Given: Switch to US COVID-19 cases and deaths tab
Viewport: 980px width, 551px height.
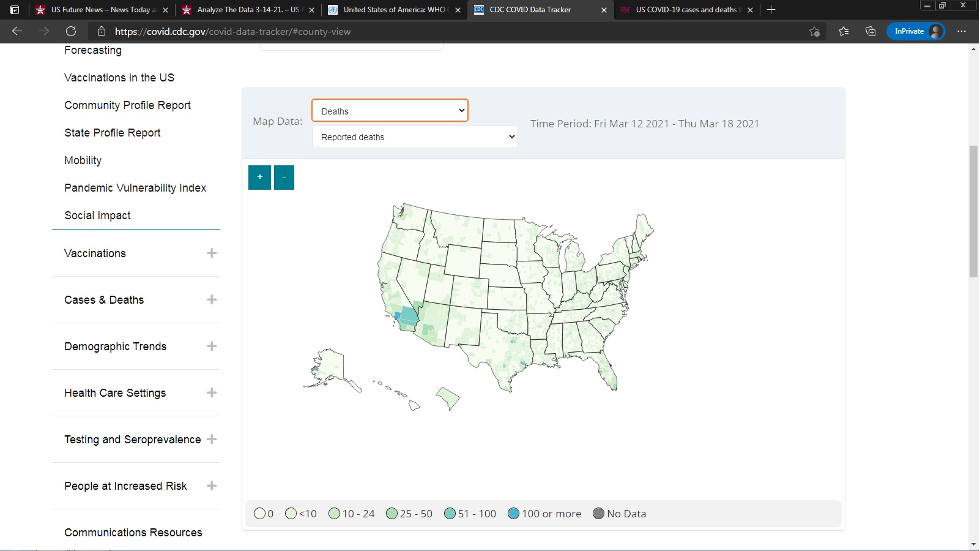Looking at the screenshot, I should point(685,10).
